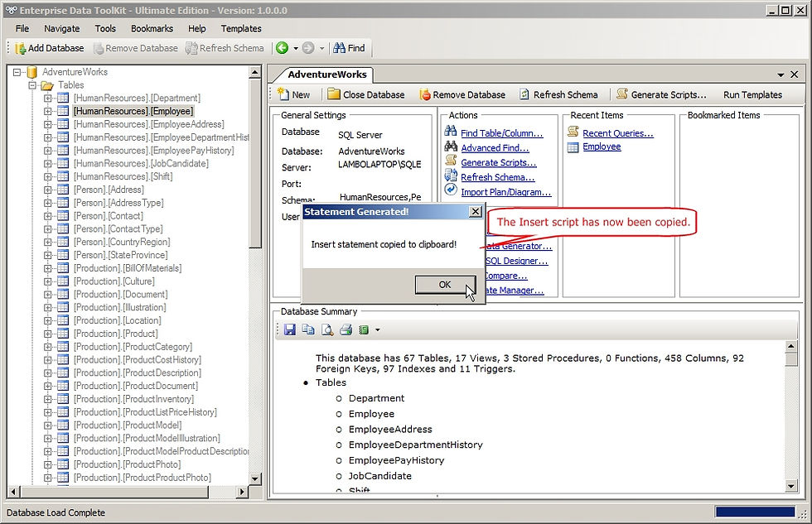The width and height of the screenshot is (812, 524).
Task: Open the SQL Designer... link
Action: point(516,261)
